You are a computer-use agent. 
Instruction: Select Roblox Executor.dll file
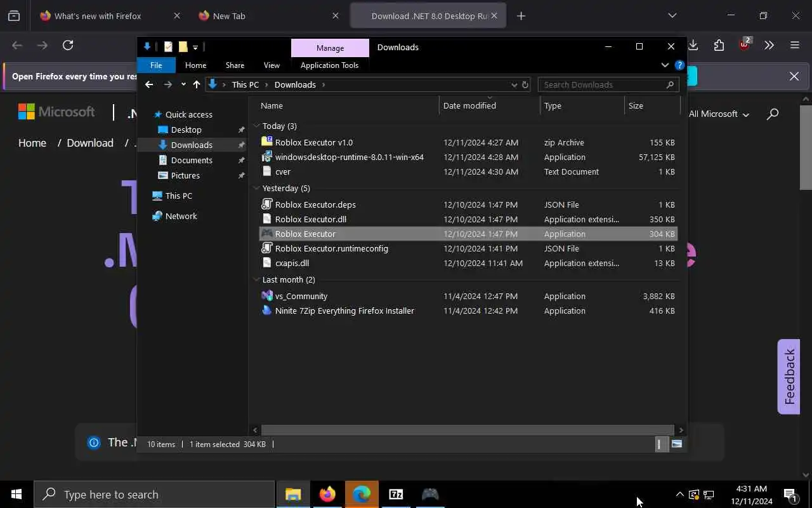[468, 219]
